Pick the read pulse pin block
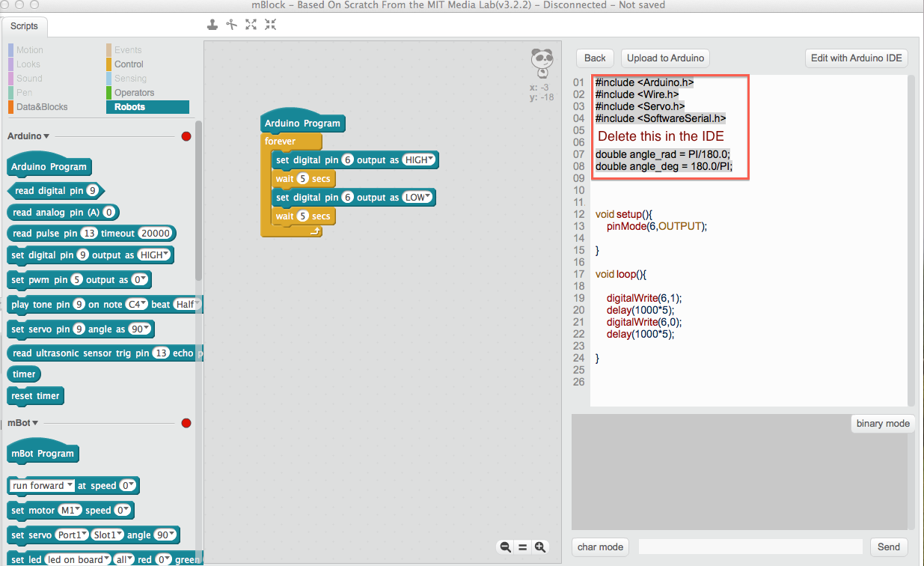 91,234
